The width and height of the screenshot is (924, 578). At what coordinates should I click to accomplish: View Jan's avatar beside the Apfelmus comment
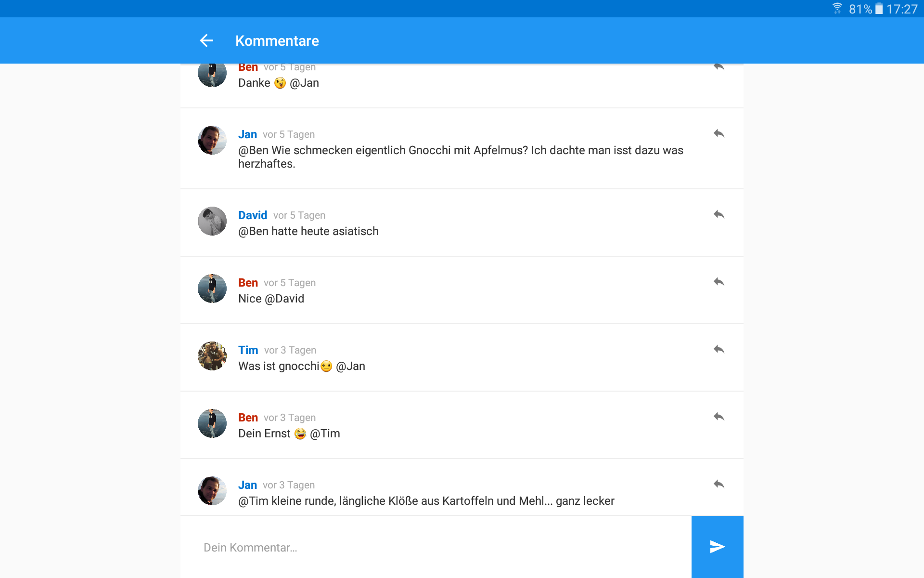[x=212, y=140]
